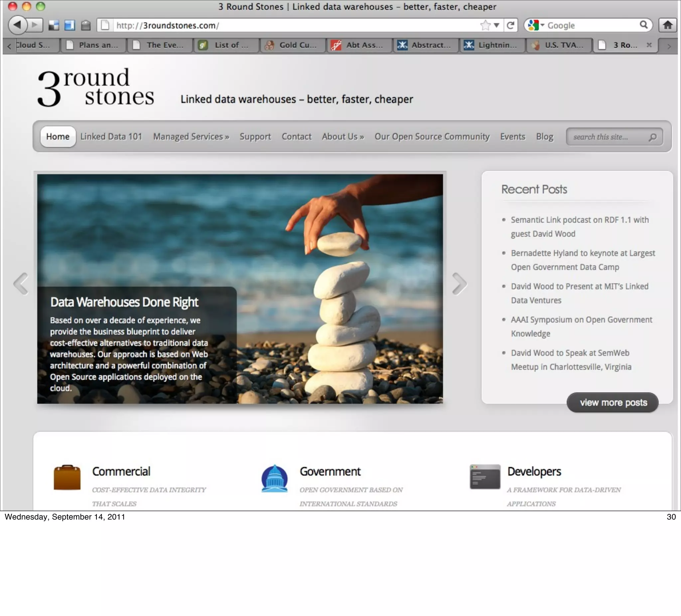Expand the Managed Services menu
681x616 pixels.
[x=191, y=136]
